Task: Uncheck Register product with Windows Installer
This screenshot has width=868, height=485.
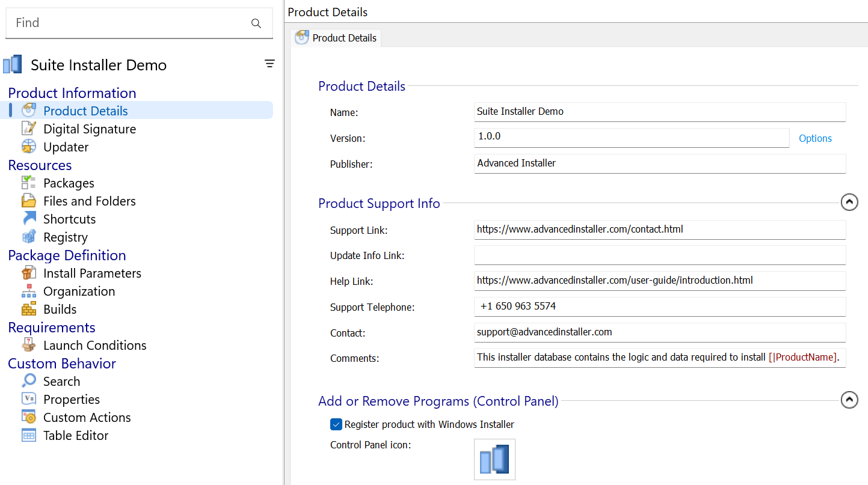Action: pos(336,424)
